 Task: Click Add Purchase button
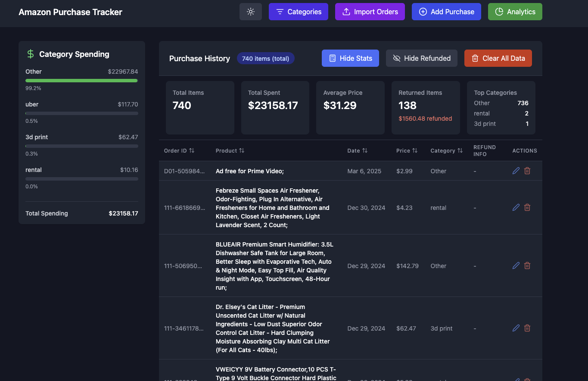(x=446, y=12)
